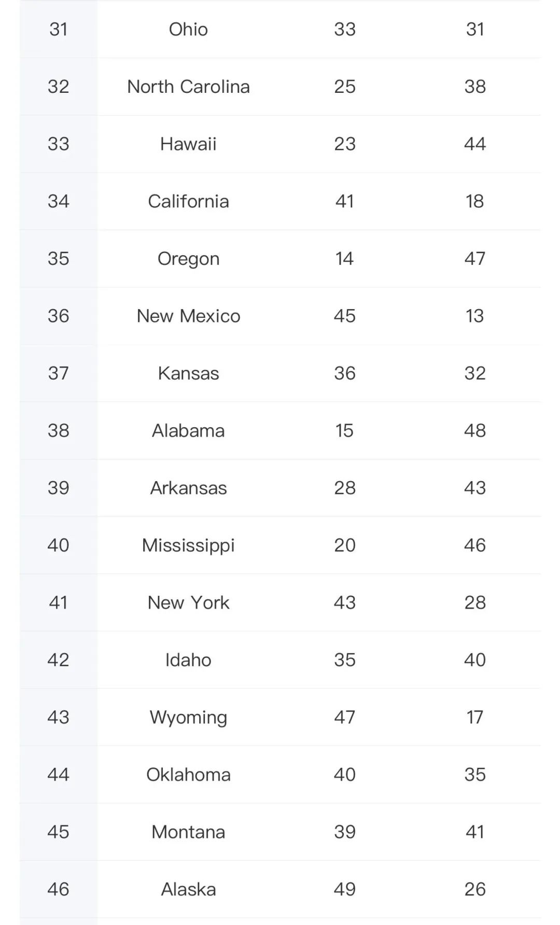Click the Alabama state cell
Image resolution: width=560 pixels, height=925 pixels.
click(188, 430)
